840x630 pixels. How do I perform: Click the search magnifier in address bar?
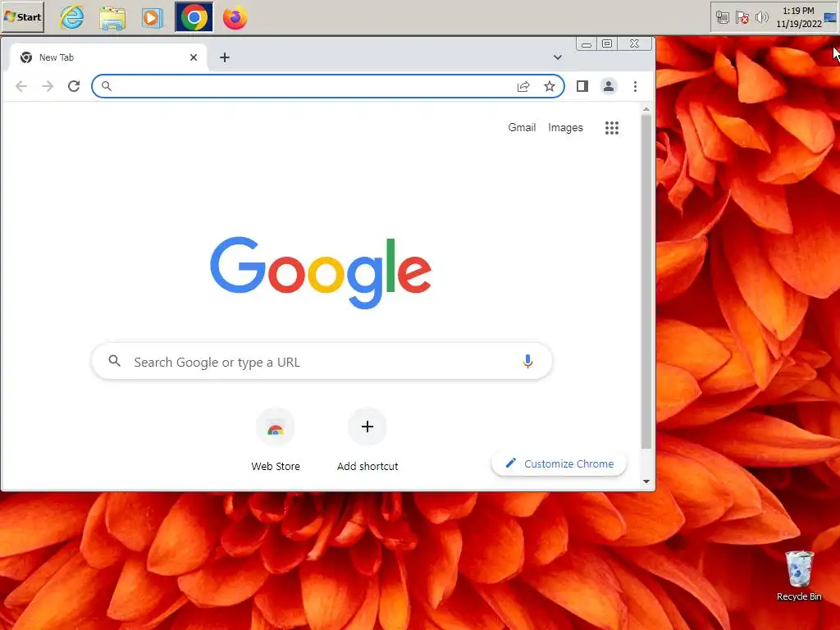click(107, 86)
